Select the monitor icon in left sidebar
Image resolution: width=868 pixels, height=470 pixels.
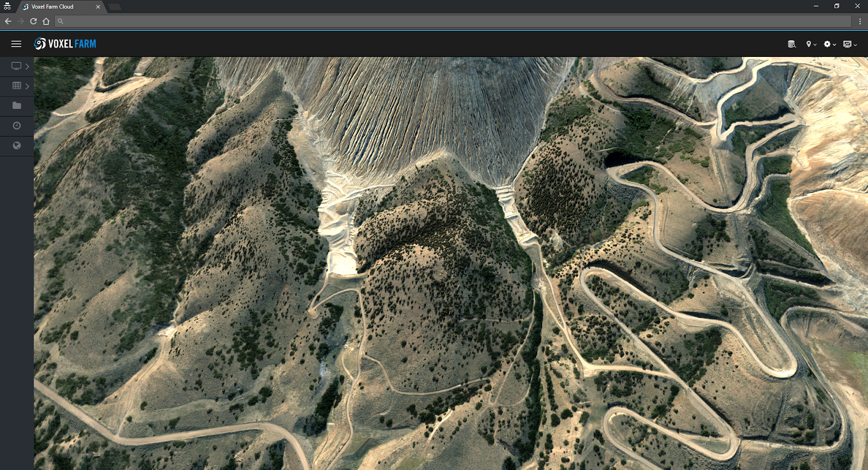(16, 66)
